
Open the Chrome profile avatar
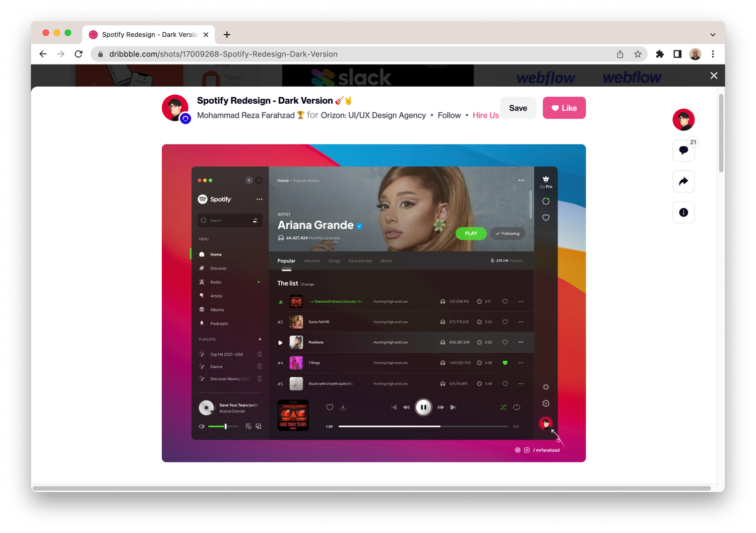point(695,54)
